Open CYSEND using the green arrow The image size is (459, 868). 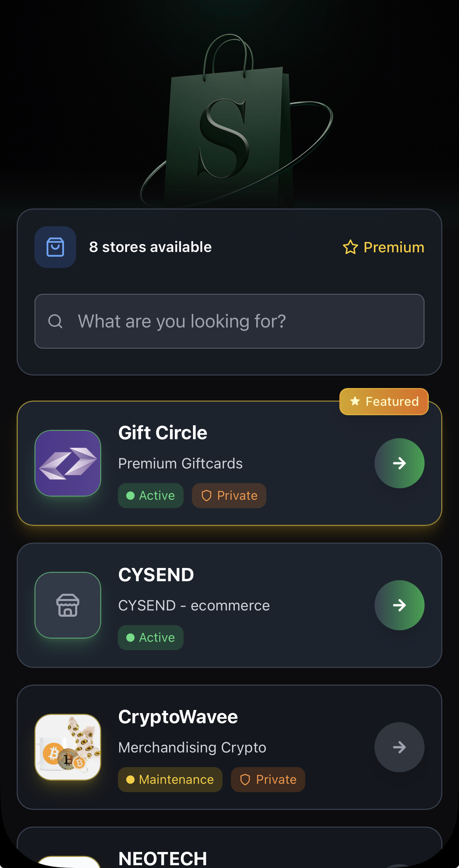coord(399,606)
